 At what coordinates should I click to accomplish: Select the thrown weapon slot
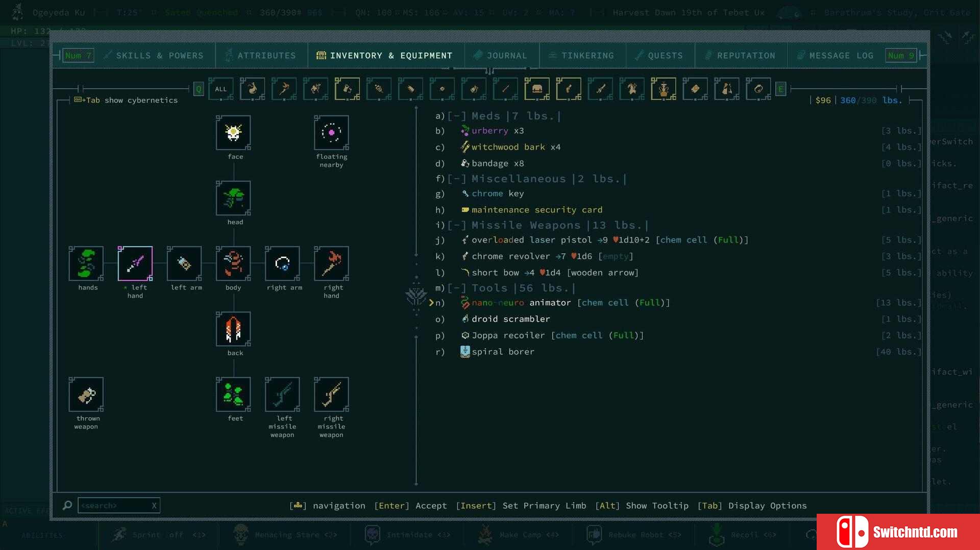point(86,394)
